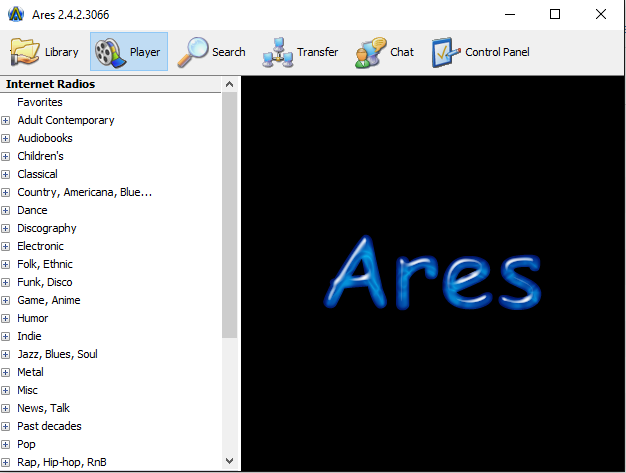Select the Misc text row
The image size is (626, 473).
28,390
